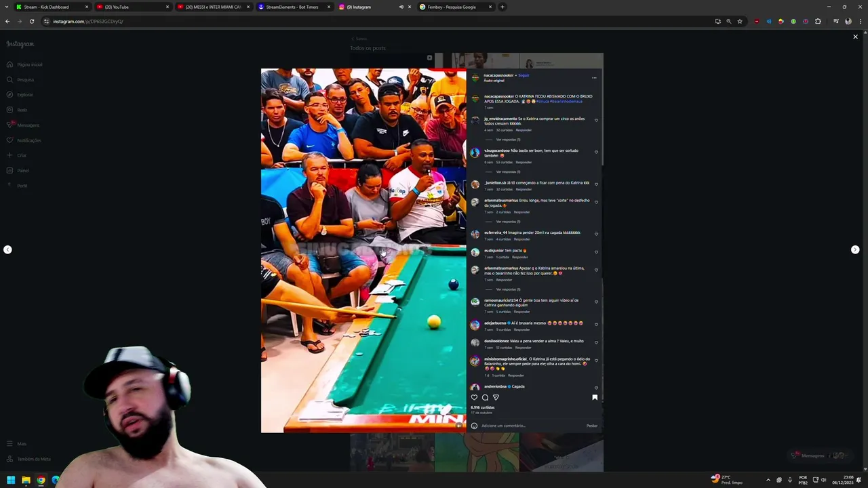Mute the Instagram tab audio icon
868x488 pixels.
click(x=401, y=7)
